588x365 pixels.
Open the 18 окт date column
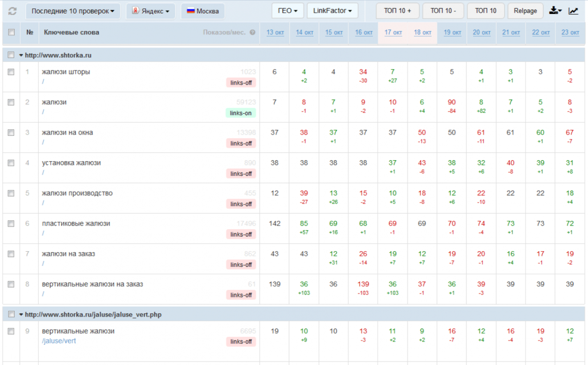423,32
